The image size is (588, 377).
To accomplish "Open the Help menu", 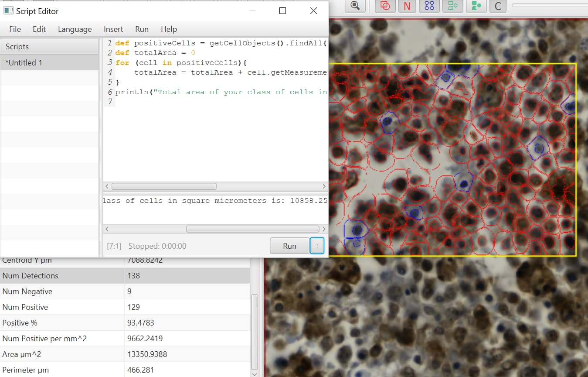I will (x=169, y=29).
